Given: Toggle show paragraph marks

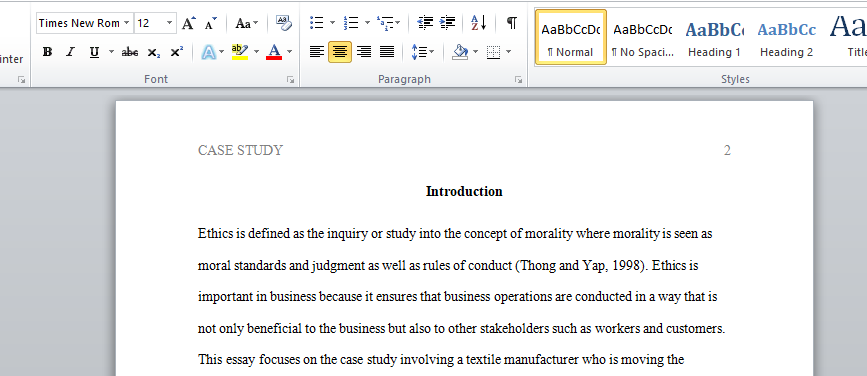Looking at the screenshot, I should click(x=512, y=23).
